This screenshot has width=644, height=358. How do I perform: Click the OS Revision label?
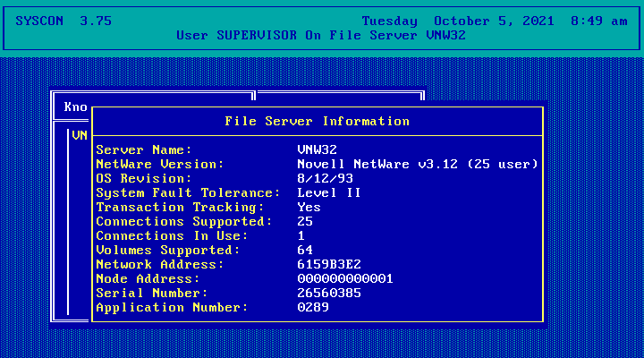pyautogui.click(x=144, y=178)
